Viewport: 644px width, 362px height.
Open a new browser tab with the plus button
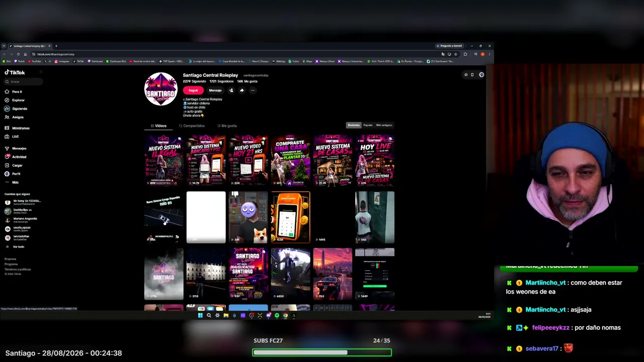pos(56,46)
